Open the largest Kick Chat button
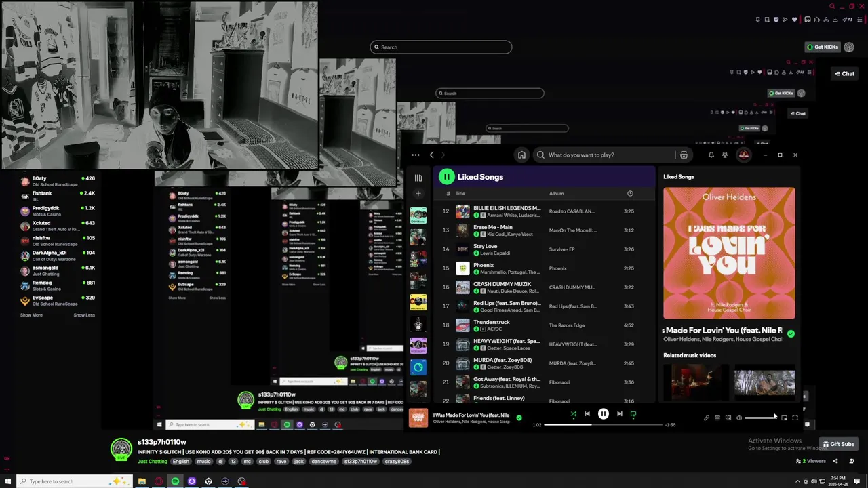 (x=845, y=74)
